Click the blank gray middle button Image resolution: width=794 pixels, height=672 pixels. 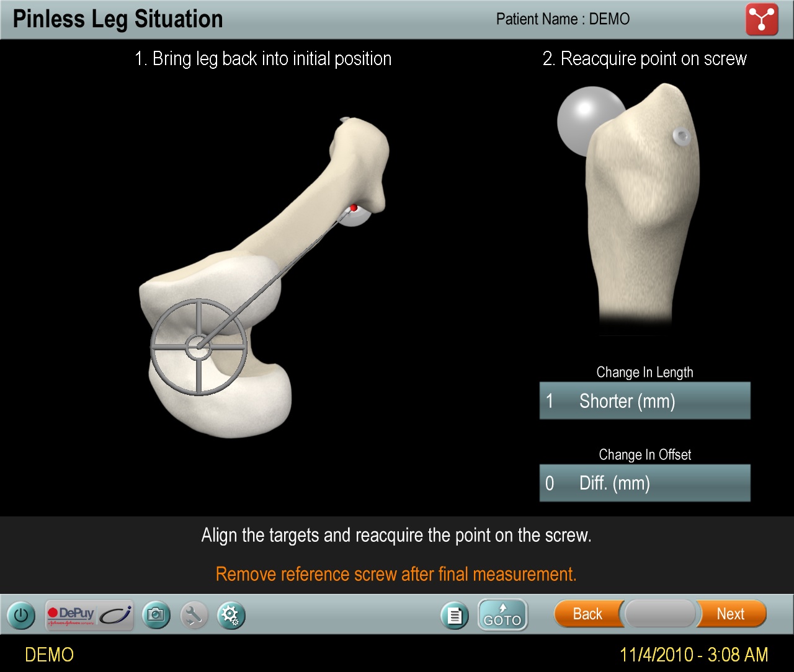coord(660,614)
